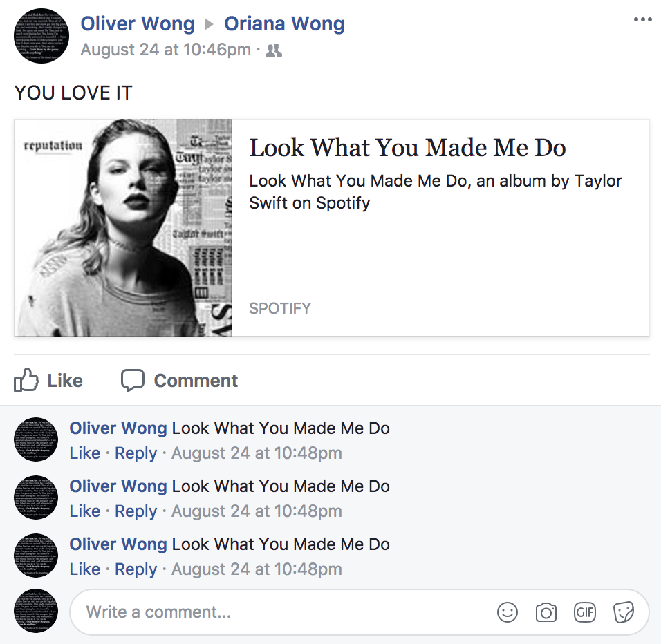Image resolution: width=661 pixels, height=644 pixels.
Task: Attach a photo using the camera icon
Action: (546, 612)
